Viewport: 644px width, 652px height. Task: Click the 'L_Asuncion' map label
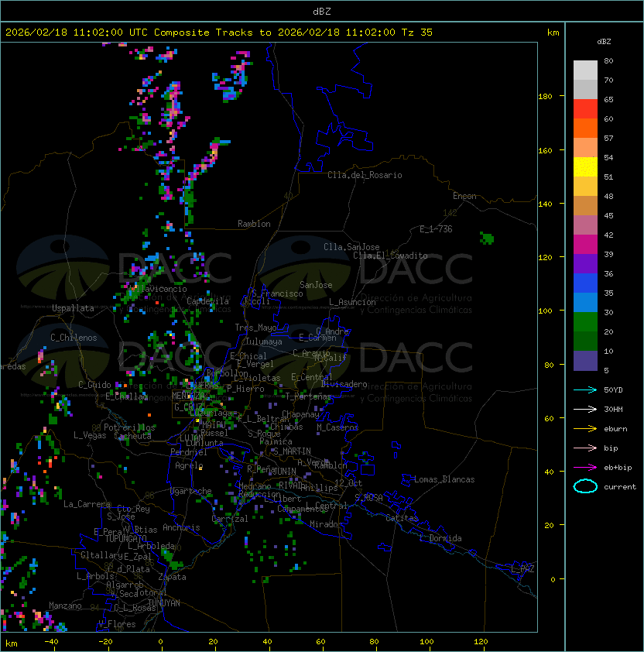[352, 302]
